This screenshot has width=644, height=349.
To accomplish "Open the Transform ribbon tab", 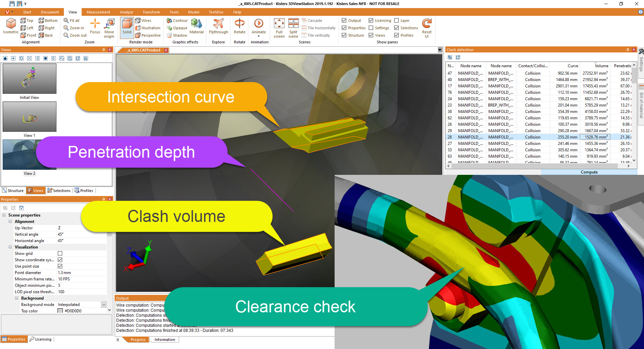I will tap(151, 12).
